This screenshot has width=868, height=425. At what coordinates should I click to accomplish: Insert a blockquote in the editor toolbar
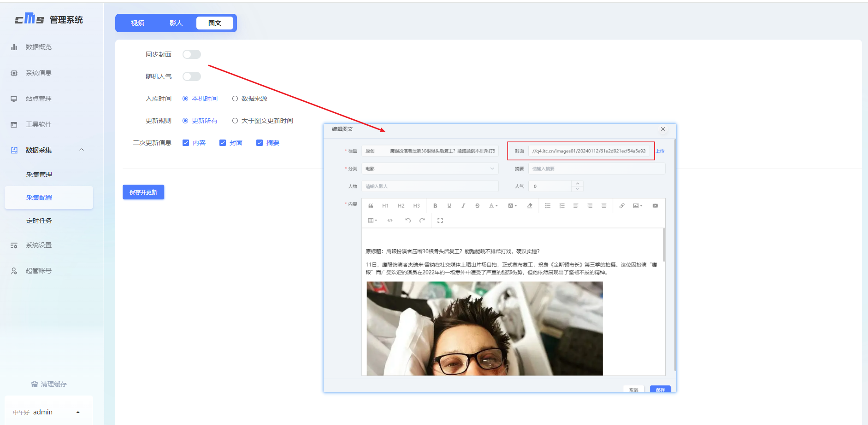coord(371,206)
